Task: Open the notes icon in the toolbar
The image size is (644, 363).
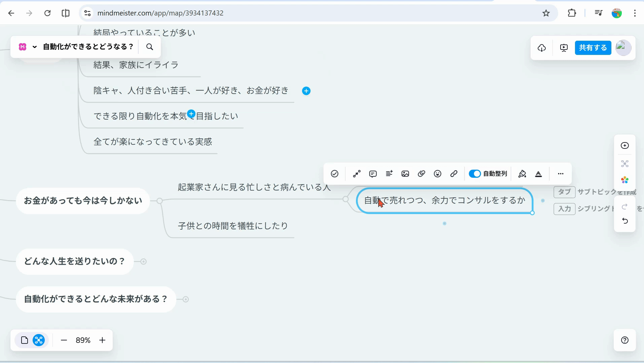Action: [x=389, y=174]
